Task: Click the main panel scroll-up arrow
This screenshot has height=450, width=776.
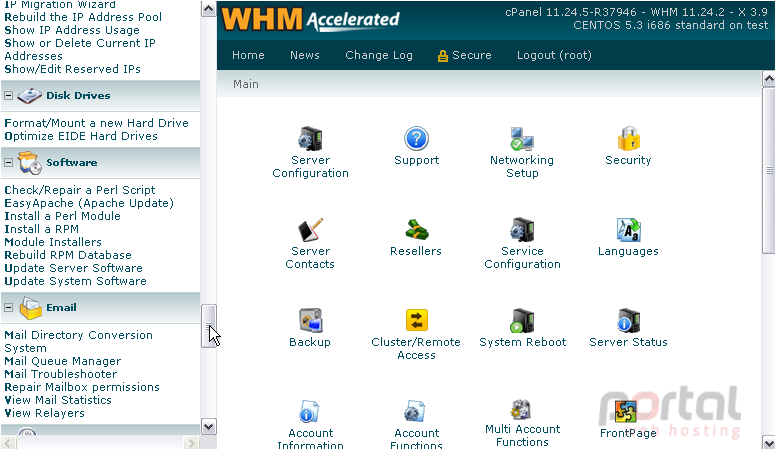Action: (x=769, y=78)
